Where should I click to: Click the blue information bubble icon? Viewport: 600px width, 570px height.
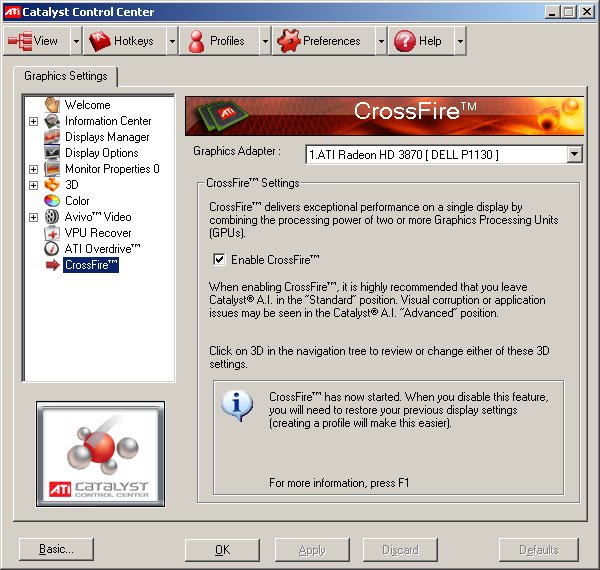(237, 406)
